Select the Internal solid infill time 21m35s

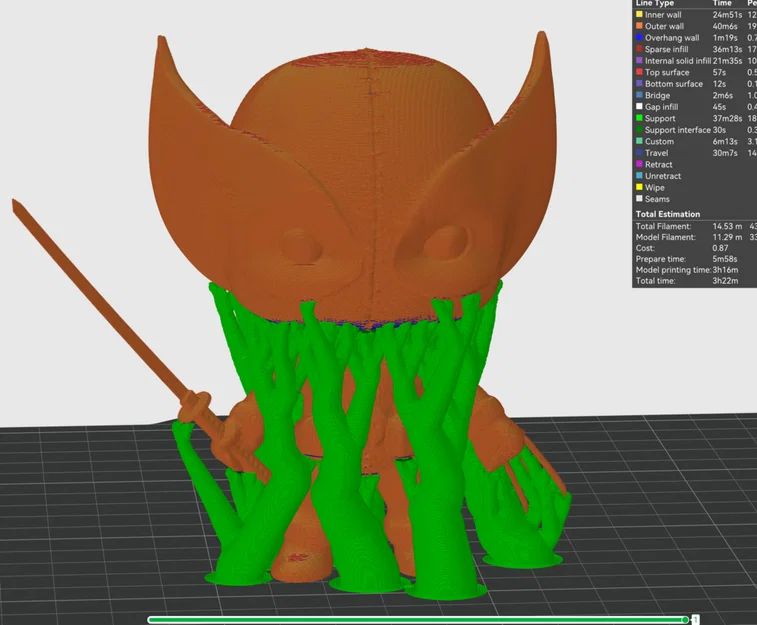coord(727,61)
